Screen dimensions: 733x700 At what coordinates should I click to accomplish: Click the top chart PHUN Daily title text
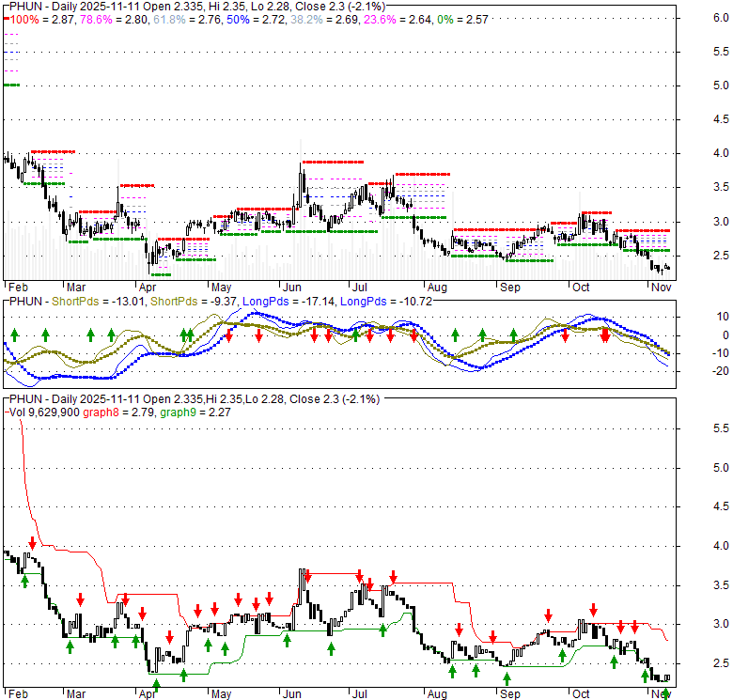[197, 7]
